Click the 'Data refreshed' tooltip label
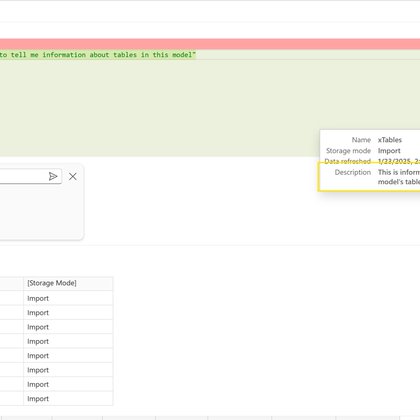This screenshot has height=420, width=420. click(x=348, y=161)
